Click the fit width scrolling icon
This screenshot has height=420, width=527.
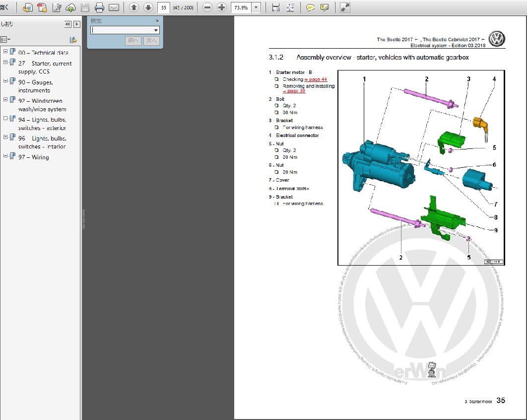coord(275,7)
